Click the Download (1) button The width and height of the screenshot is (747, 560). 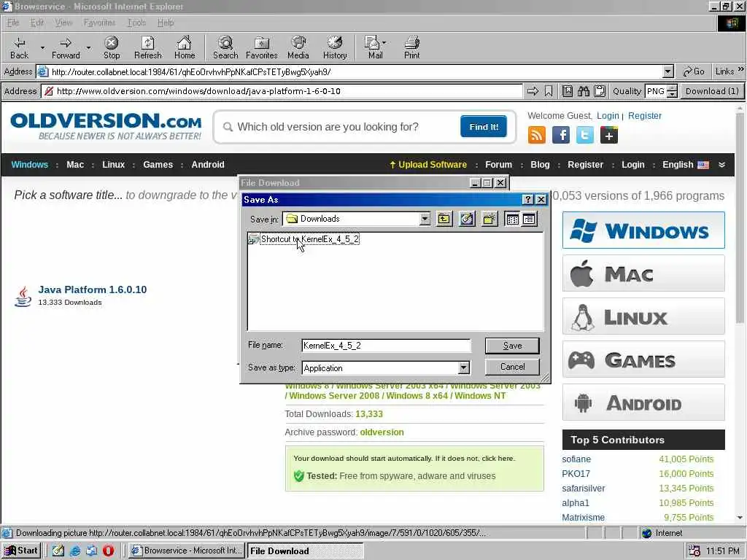click(712, 91)
